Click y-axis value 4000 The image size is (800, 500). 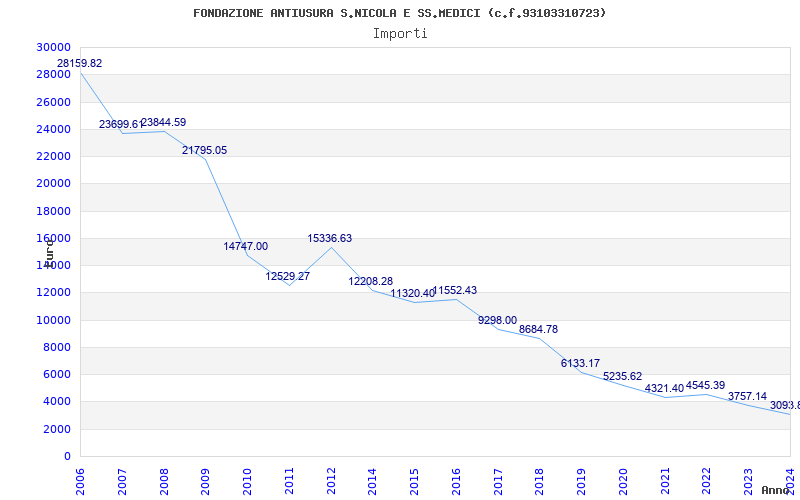[x=56, y=402]
